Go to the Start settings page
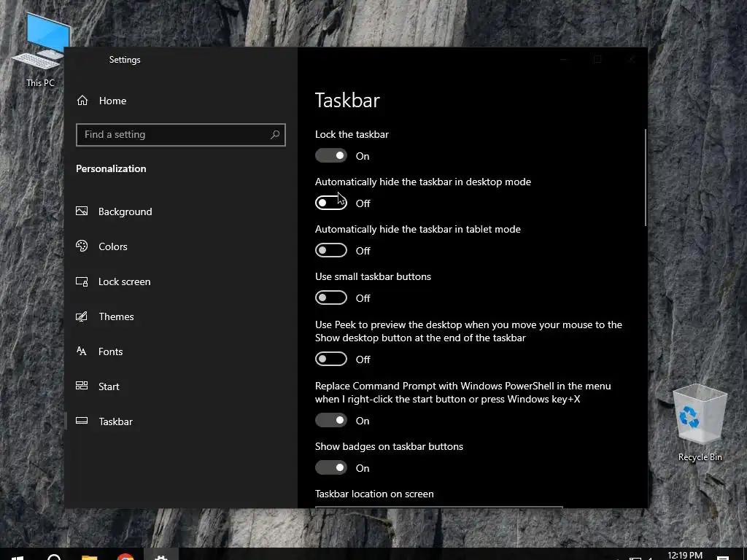The image size is (747, 560). click(x=109, y=386)
